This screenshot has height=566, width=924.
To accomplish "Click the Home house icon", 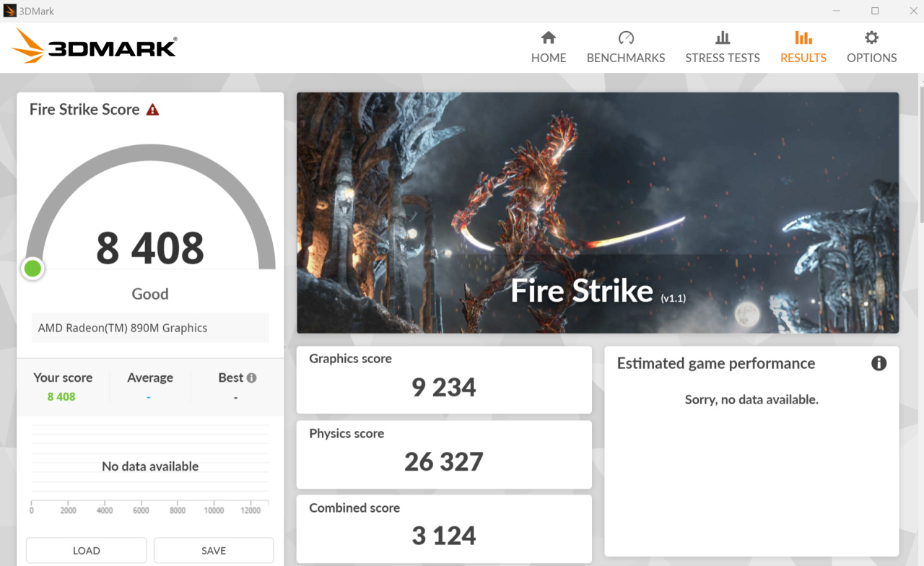I will [549, 38].
